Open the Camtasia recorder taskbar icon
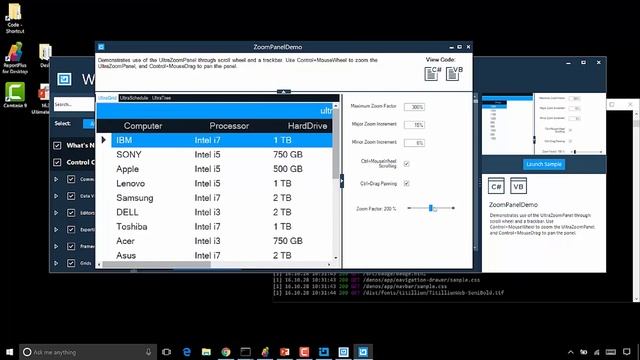This screenshot has height=360, width=640. (x=304, y=352)
